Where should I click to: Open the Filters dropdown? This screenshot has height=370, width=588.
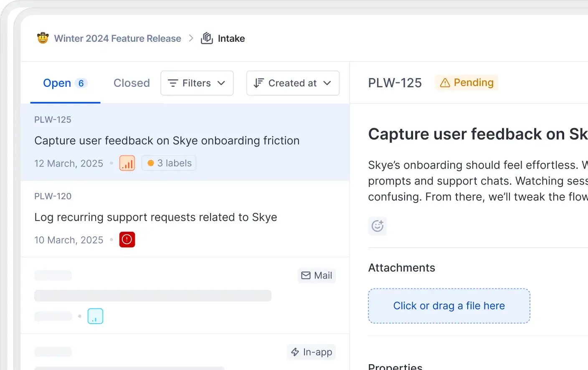(197, 83)
